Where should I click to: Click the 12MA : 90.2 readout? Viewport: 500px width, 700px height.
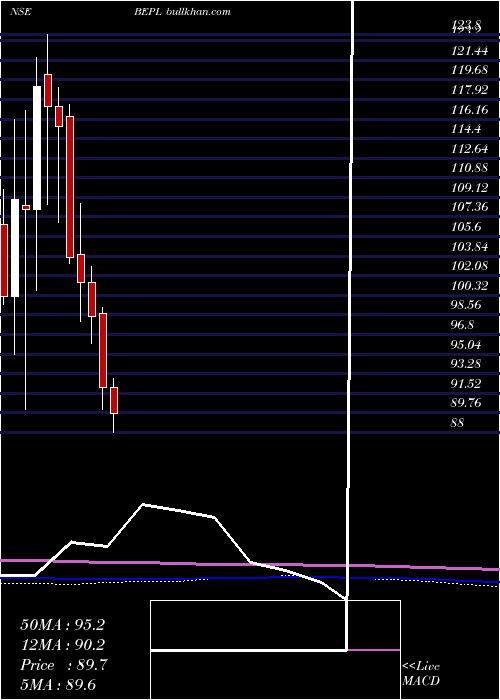pos(62,645)
